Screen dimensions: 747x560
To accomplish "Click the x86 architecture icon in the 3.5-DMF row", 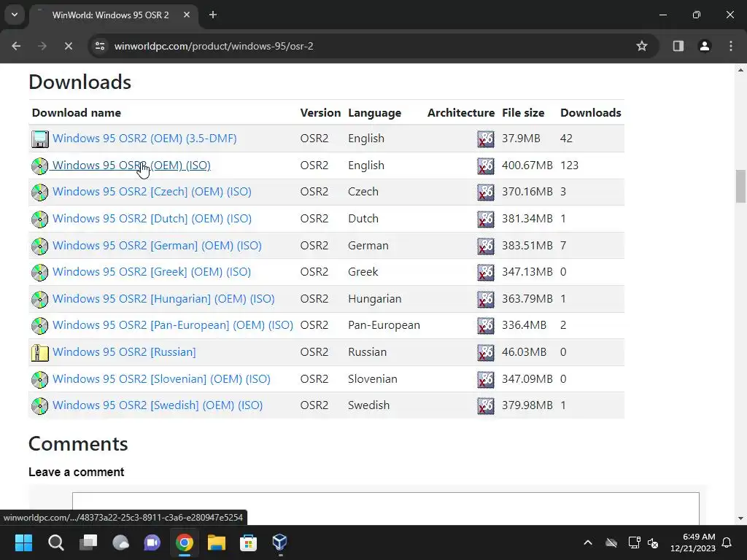I will click(x=486, y=139).
